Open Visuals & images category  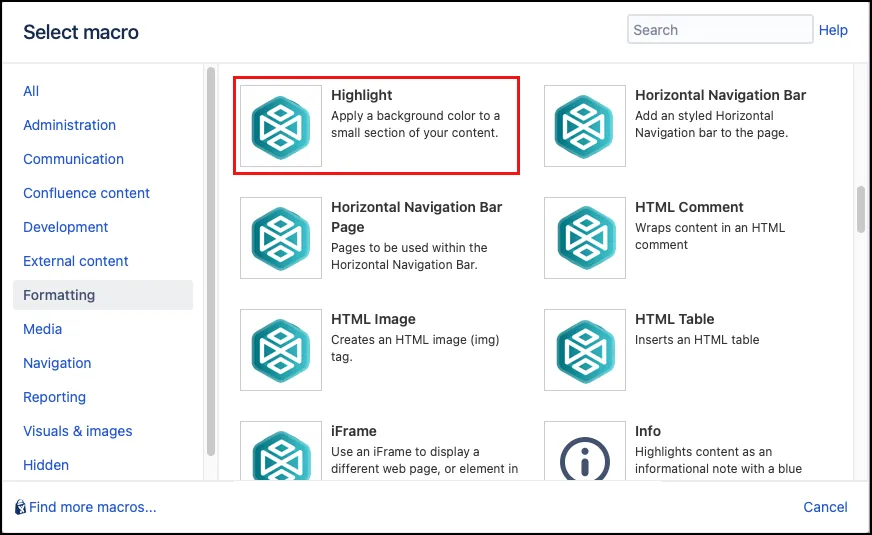[x=78, y=431]
